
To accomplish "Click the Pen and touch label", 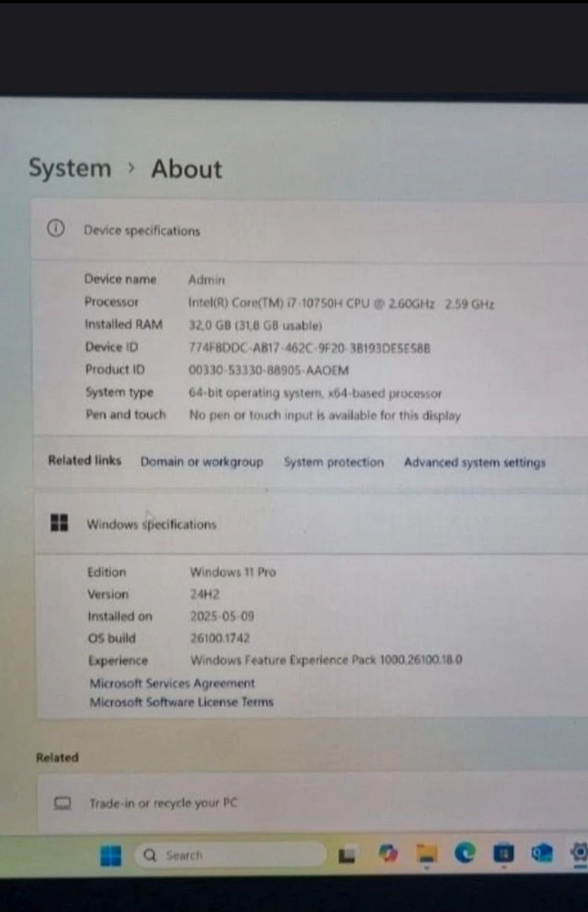I will [x=126, y=415].
